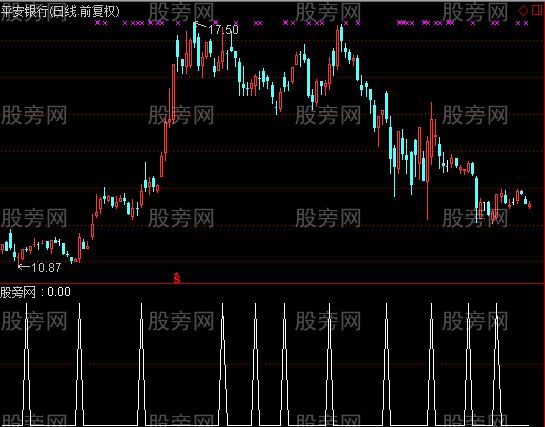This screenshot has height=427, width=545.
Task: Click the 17.50 high price label
Action: pyautogui.click(x=223, y=30)
